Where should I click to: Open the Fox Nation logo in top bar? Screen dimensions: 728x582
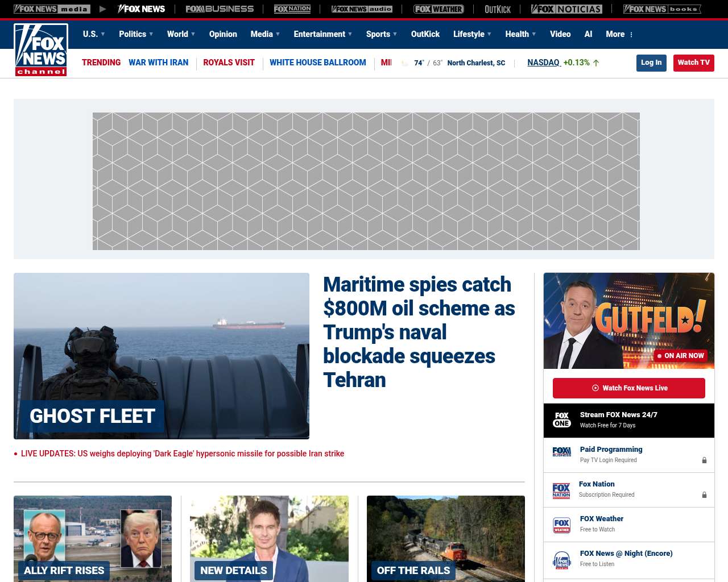click(292, 9)
